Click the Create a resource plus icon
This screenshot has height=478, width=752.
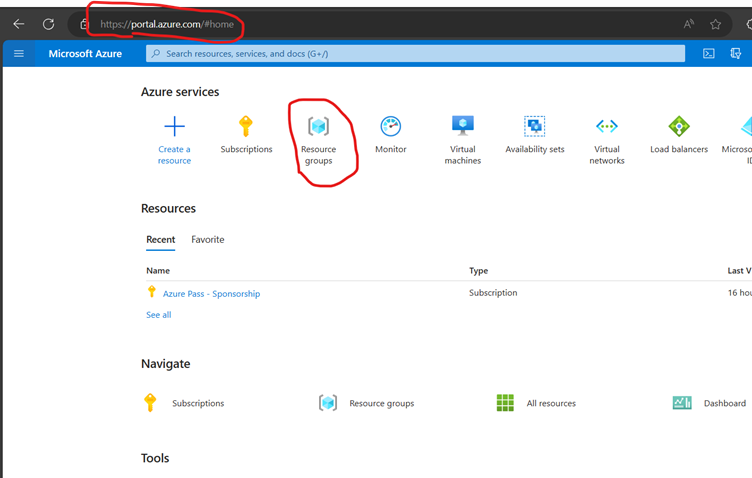click(174, 127)
